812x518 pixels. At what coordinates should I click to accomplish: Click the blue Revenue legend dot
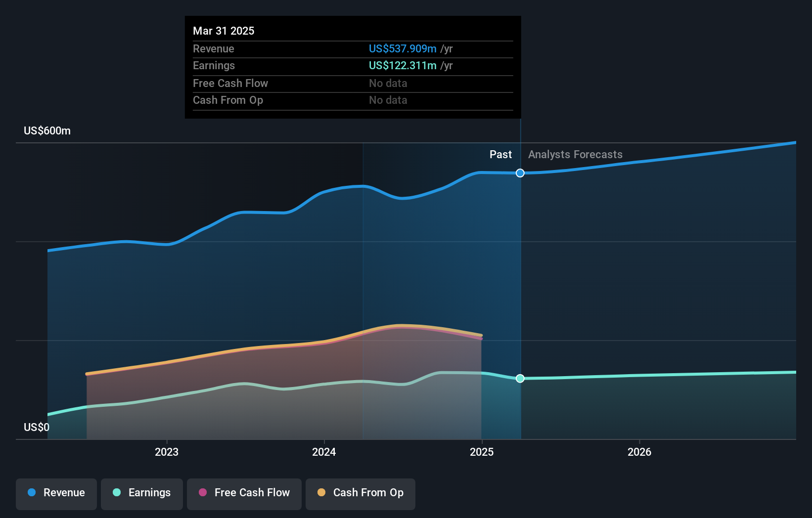32,492
